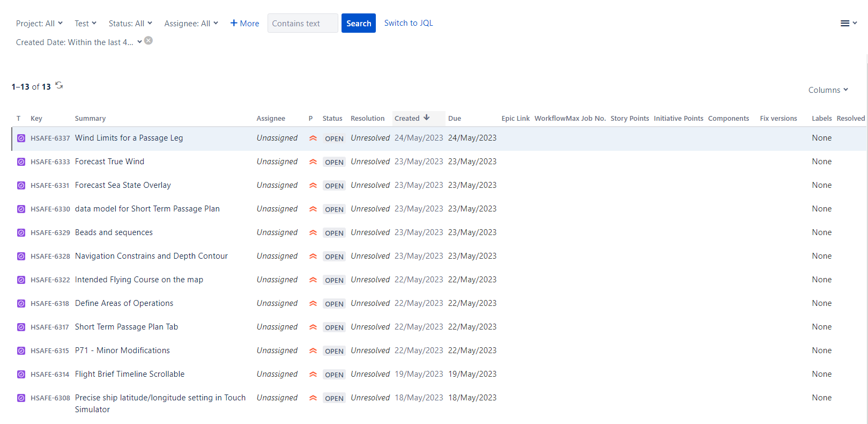
Task: Click issue type icon for HSAFE-6337
Action: pos(21,138)
